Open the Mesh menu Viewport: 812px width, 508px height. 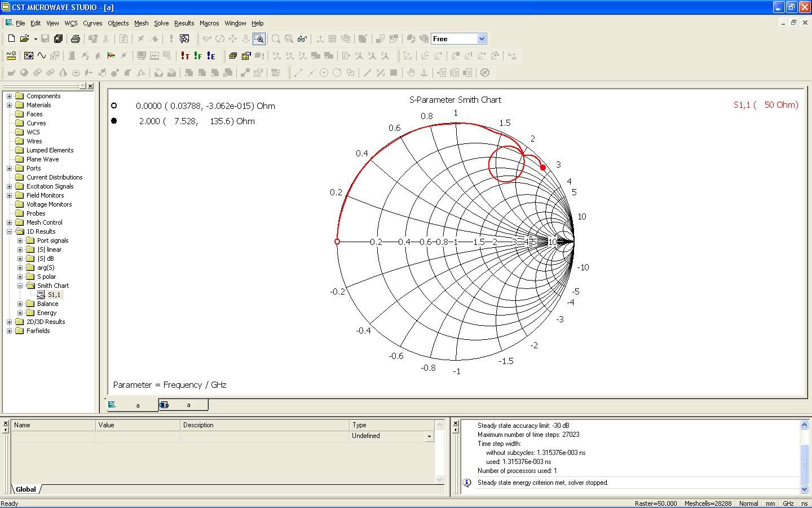[x=141, y=23]
